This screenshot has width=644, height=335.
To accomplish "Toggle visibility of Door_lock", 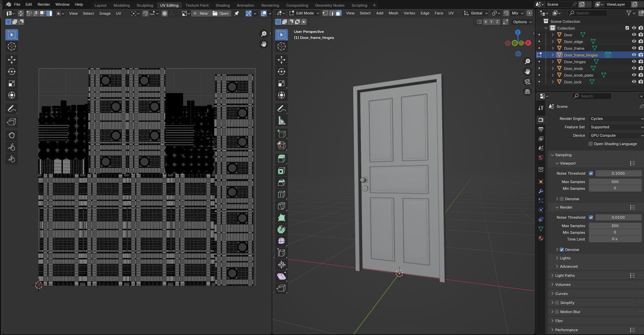I will (634, 82).
